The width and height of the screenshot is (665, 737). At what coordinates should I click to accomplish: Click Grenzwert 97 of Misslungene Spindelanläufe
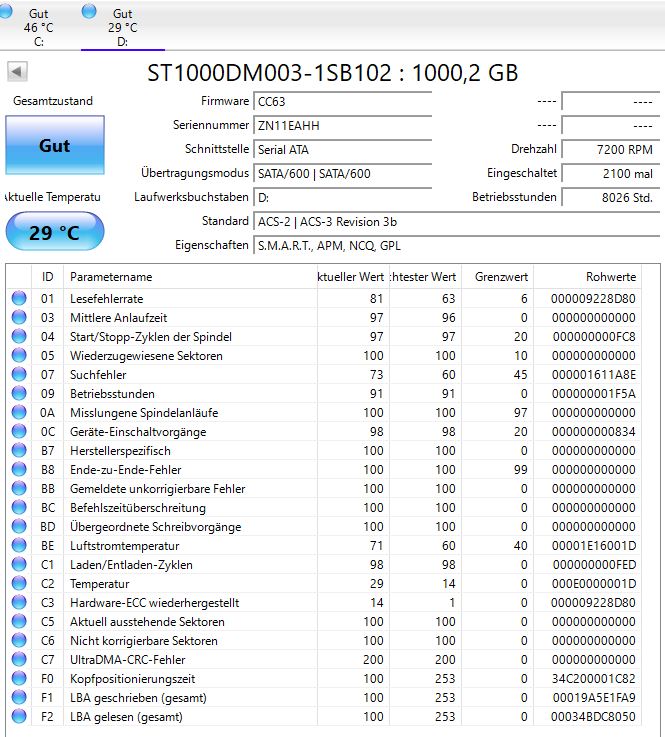[x=520, y=413]
